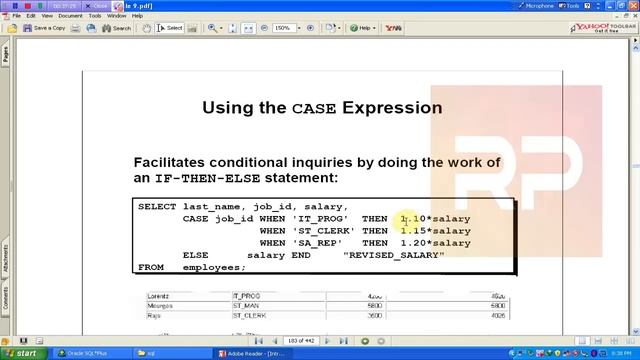Switch to Continuous Facing layout
Viewport: 640px width, 360px height.
tap(614, 341)
